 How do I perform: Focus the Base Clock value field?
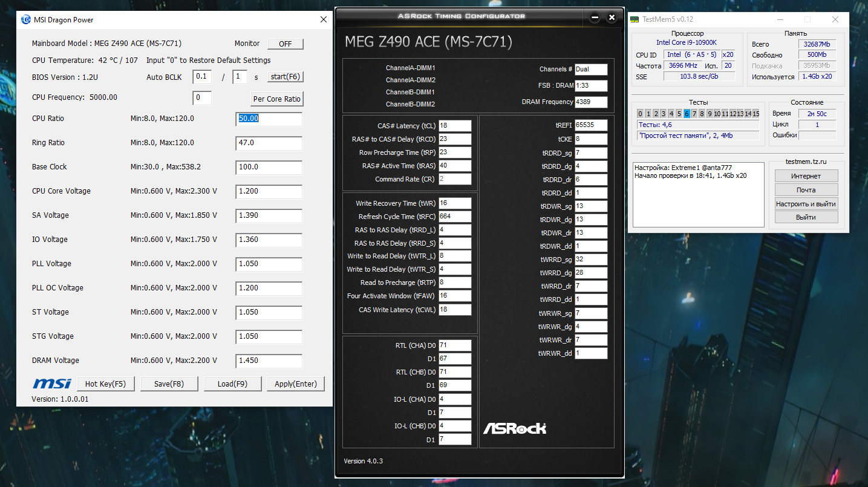(269, 168)
